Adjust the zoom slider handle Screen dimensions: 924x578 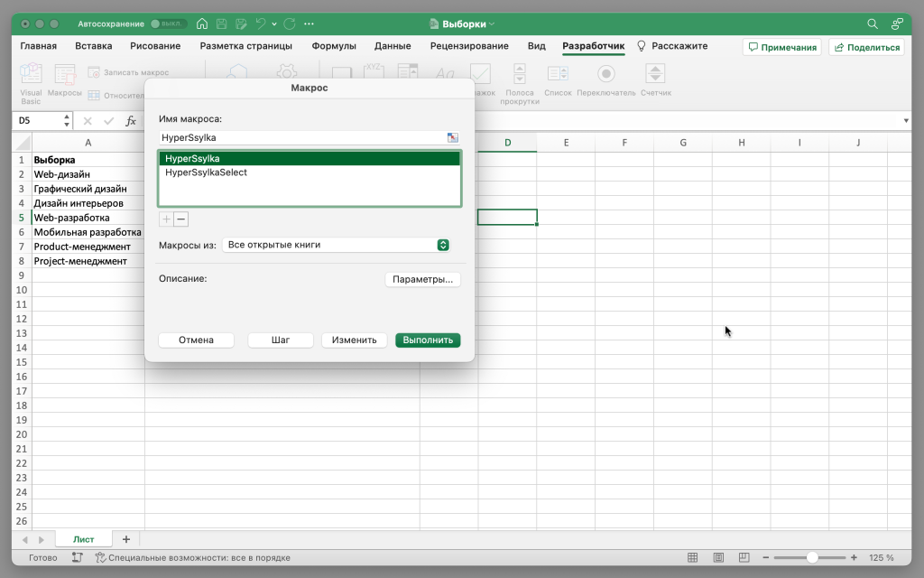point(813,558)
